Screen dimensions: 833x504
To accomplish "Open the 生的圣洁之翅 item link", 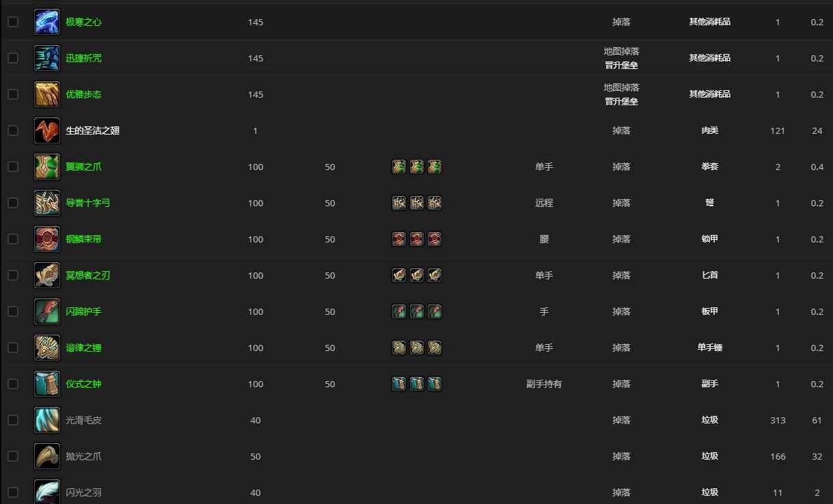I will coord(92,130).
